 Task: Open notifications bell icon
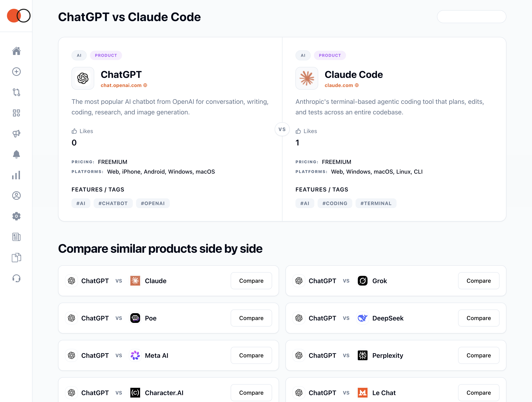(16, 154)
